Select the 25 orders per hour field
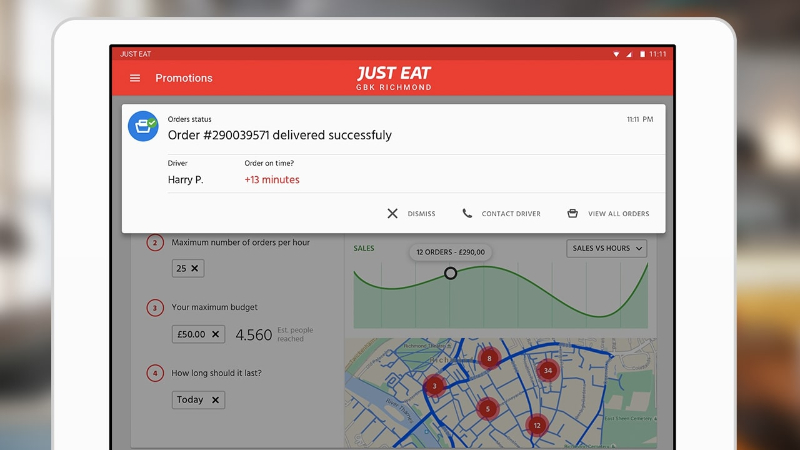Image resolution: width=800 pixels, height=450 pixels. tap(188, 268)
